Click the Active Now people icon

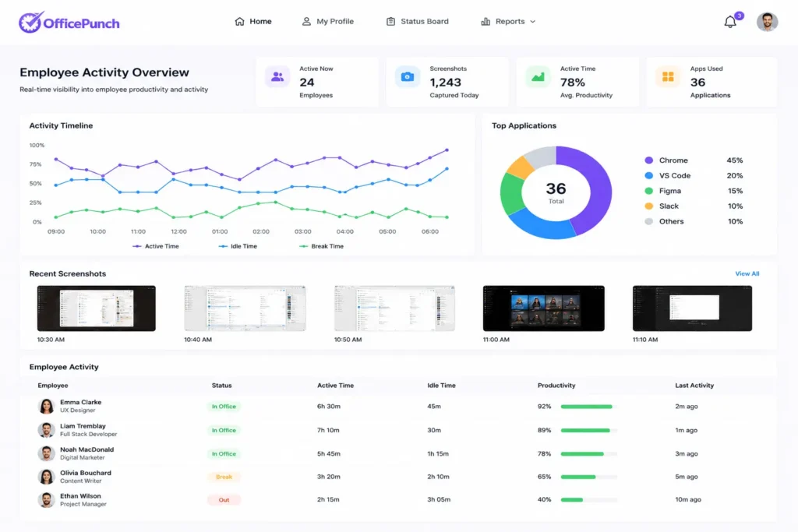pyautogui.click(x=277, y=77)
